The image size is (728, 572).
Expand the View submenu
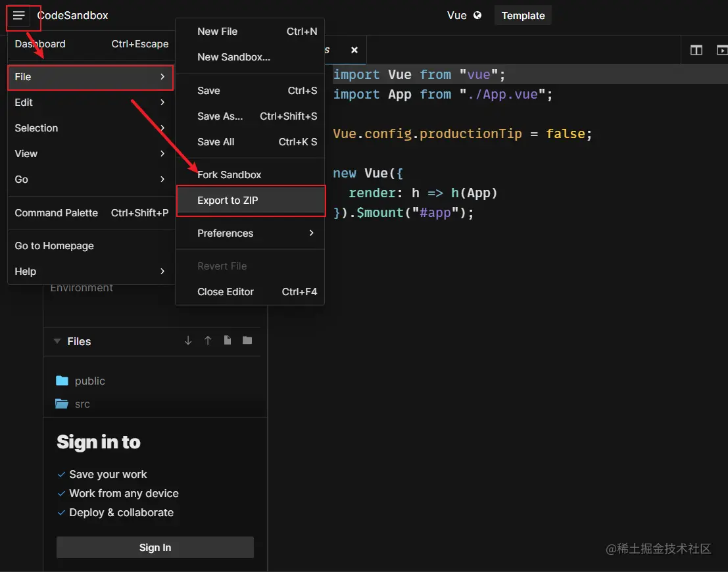(91, 153)
